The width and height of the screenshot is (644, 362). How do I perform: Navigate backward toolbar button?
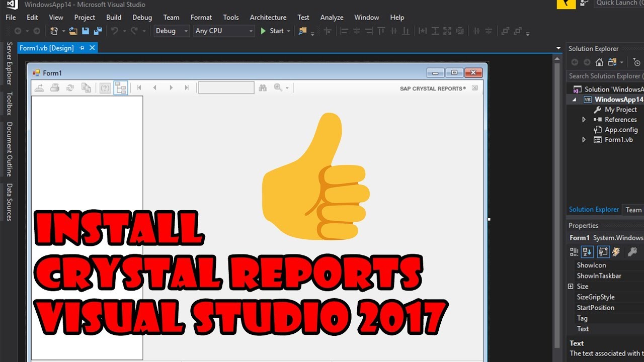18,31
